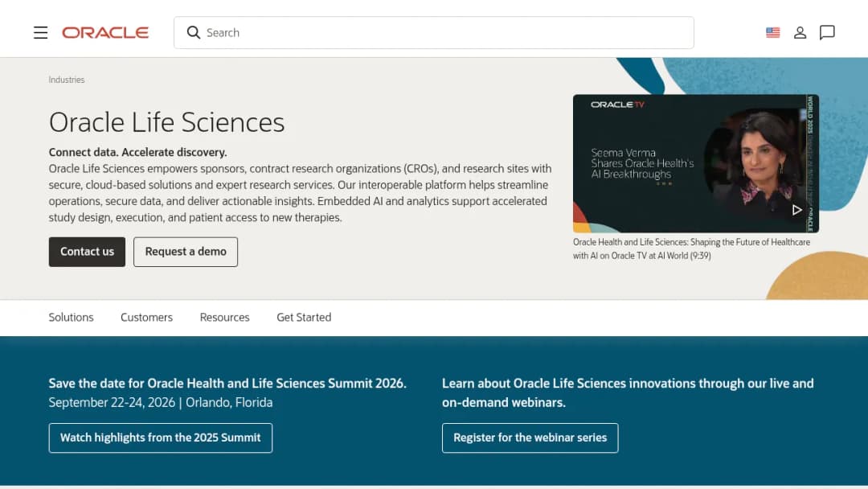This screenshot has height=489, width=868.
Task: Watch highlights from the 2025 Summit
Action: (161, 438)
